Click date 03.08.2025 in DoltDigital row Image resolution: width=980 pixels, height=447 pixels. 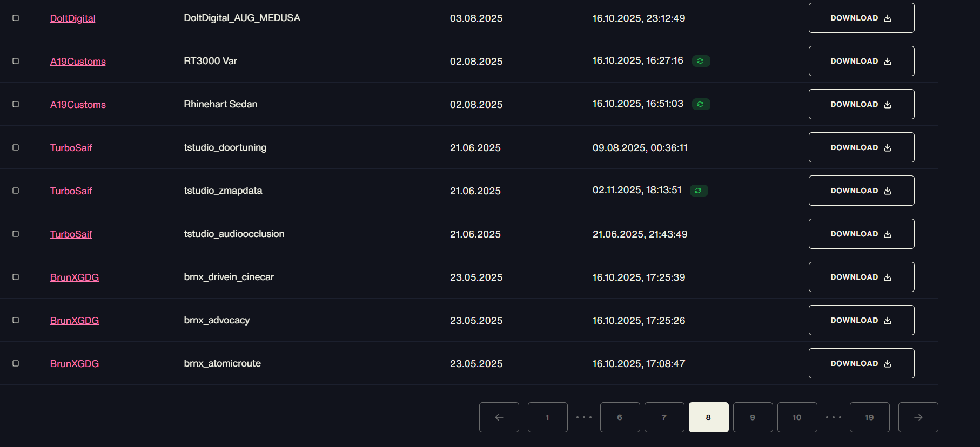(x=476, y=18)
